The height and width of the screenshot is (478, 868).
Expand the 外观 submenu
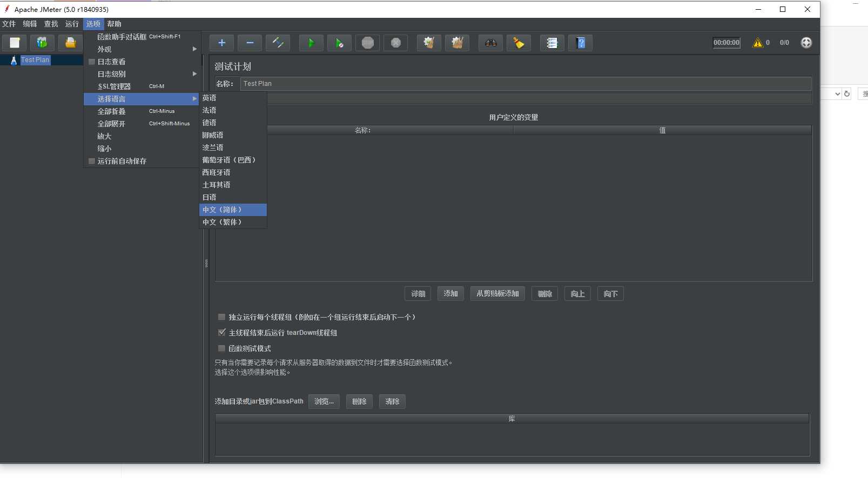pos(142,49)
